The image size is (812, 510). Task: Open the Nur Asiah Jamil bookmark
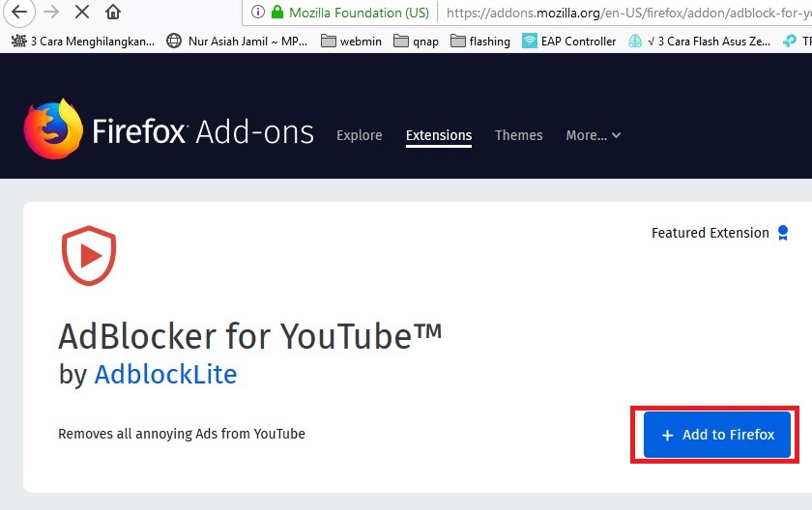(x=237, y=41)
